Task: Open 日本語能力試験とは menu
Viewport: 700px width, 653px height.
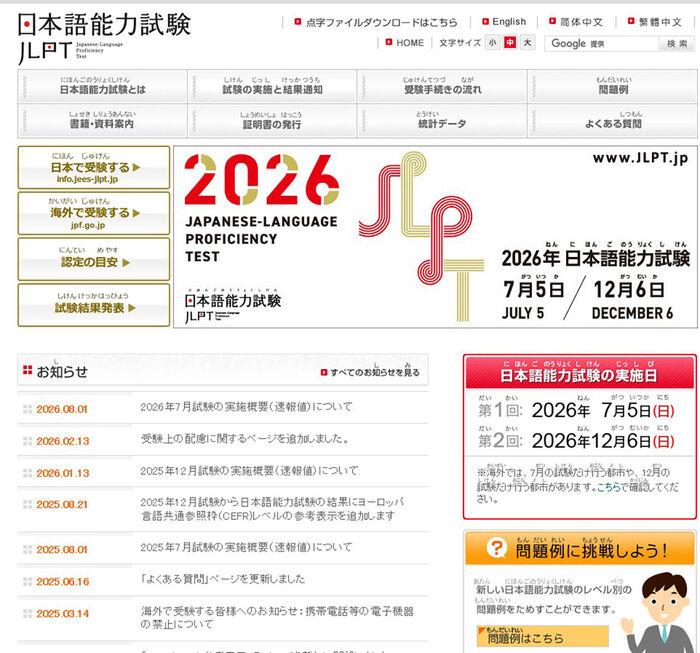Action: point(103,86)
